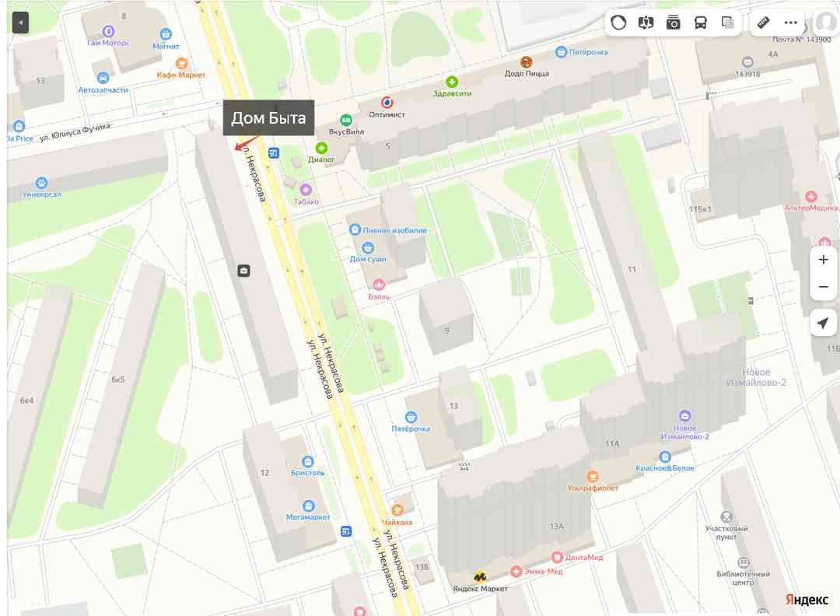The width and height of the screenshot is (840, 616).
Task: Toggle the traffic layer circle icon
Action: click(618, 23)
